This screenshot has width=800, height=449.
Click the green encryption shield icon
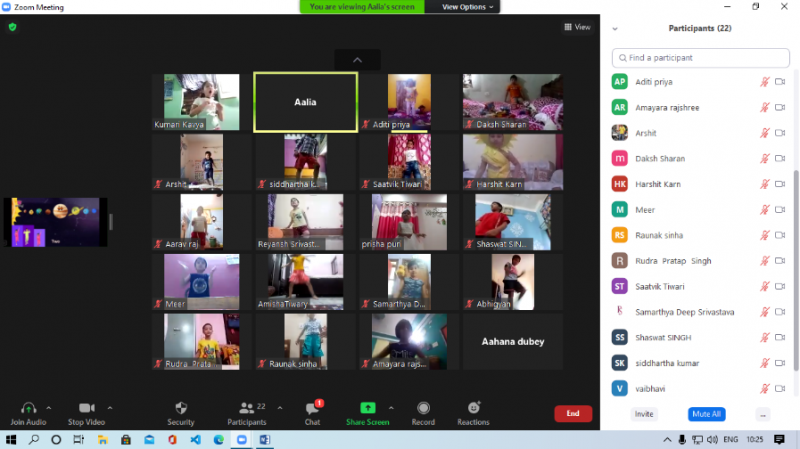pyautogui.click(x=12, y=27)
